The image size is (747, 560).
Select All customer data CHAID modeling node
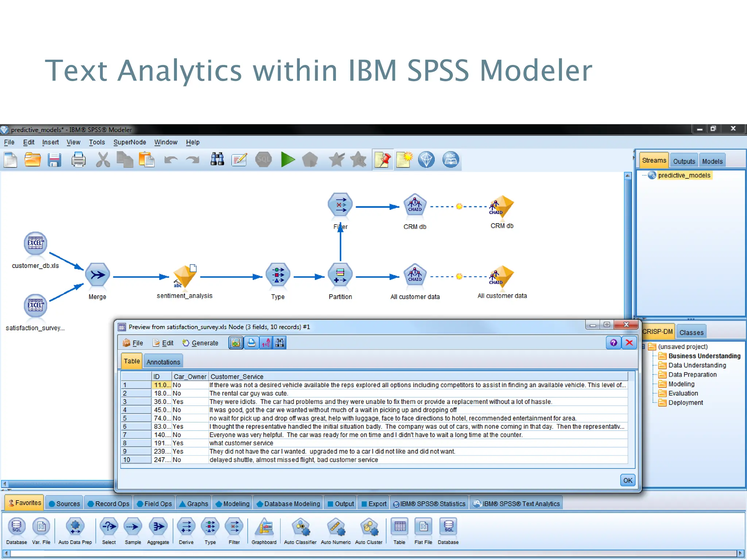415,275
